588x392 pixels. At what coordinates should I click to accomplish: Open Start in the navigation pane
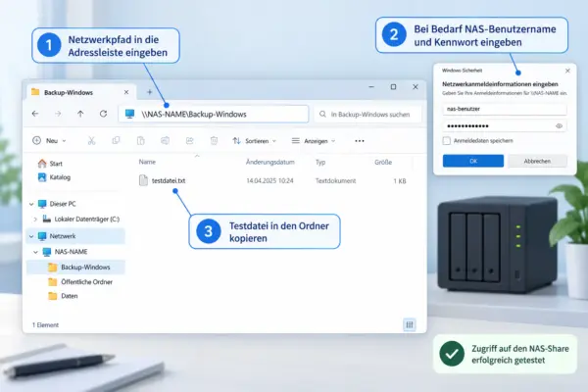pyautogui.click(x=50, y=164)
